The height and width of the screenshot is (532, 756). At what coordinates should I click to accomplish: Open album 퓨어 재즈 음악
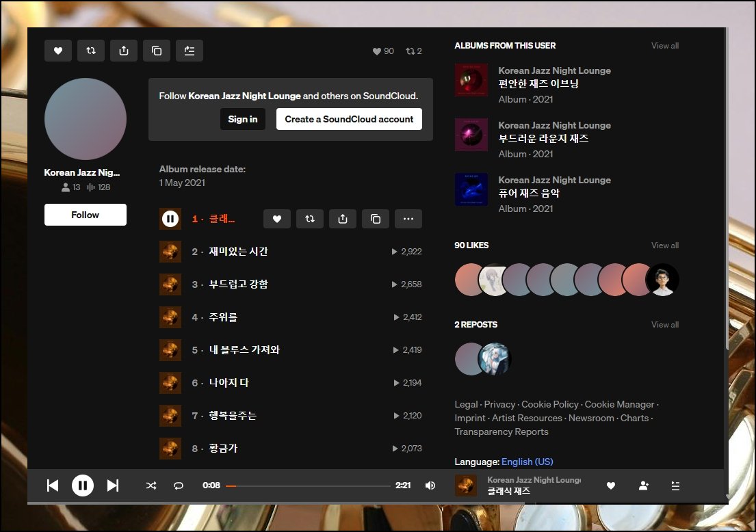point(529,194)
